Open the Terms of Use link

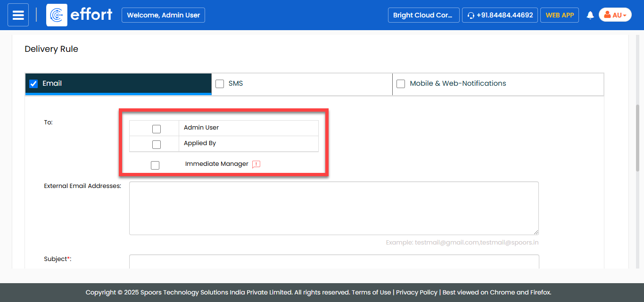pyautogui.click(x=371, y=292)
